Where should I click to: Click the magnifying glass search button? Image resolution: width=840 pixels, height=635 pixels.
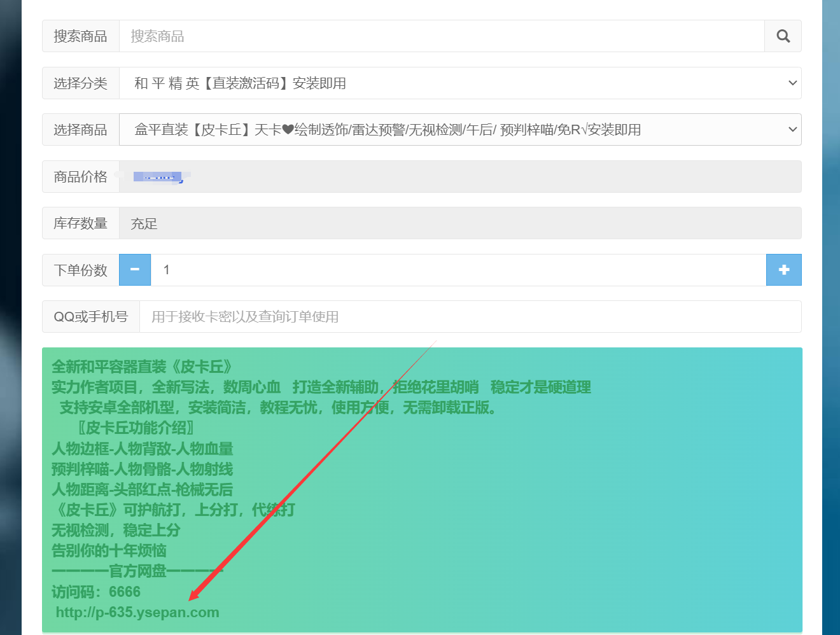[783, 36]
